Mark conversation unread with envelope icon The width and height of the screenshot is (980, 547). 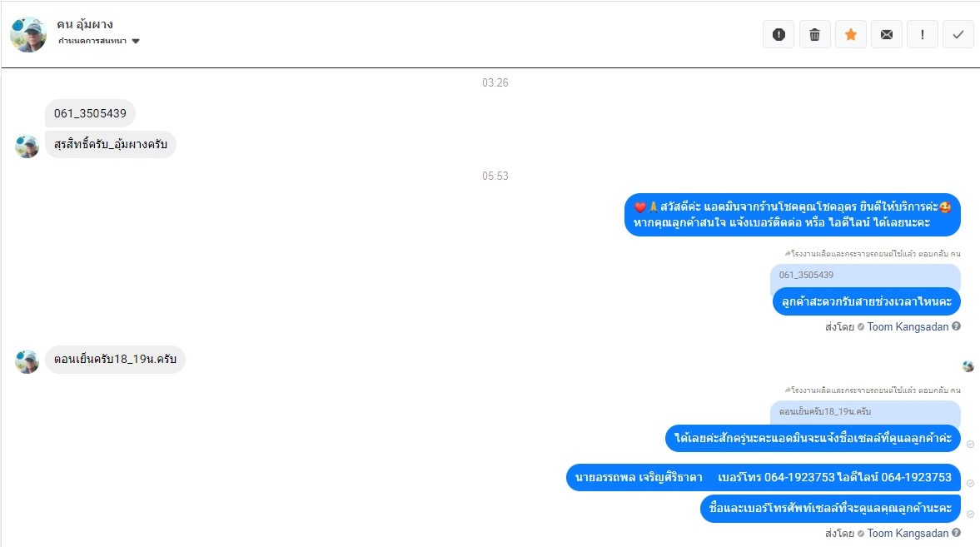pos(886,34)
